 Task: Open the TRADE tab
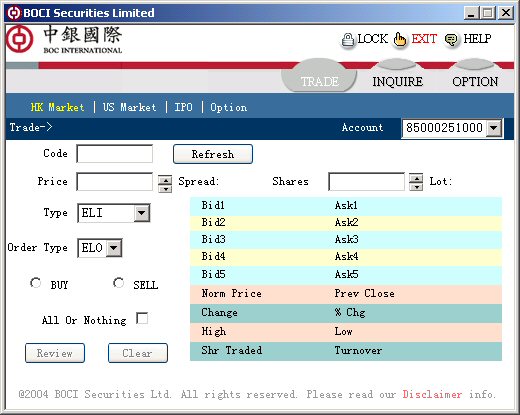click(x=319, y=81)
